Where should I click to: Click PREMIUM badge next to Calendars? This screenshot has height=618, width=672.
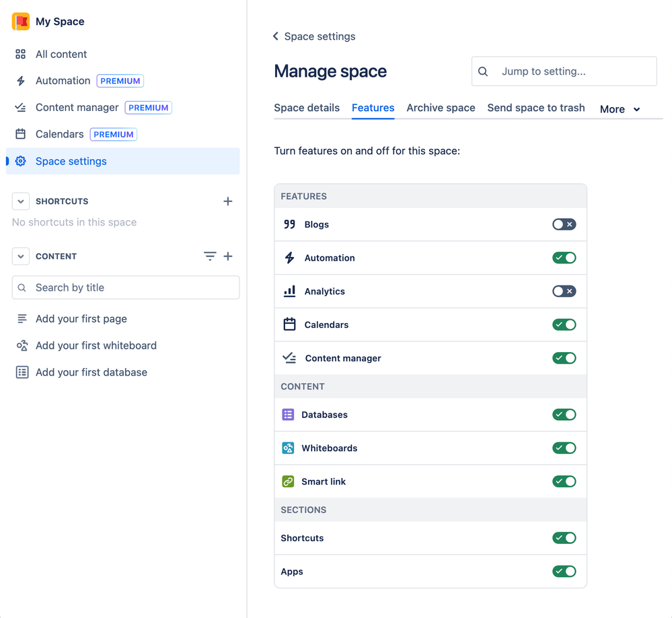[113, 134]
